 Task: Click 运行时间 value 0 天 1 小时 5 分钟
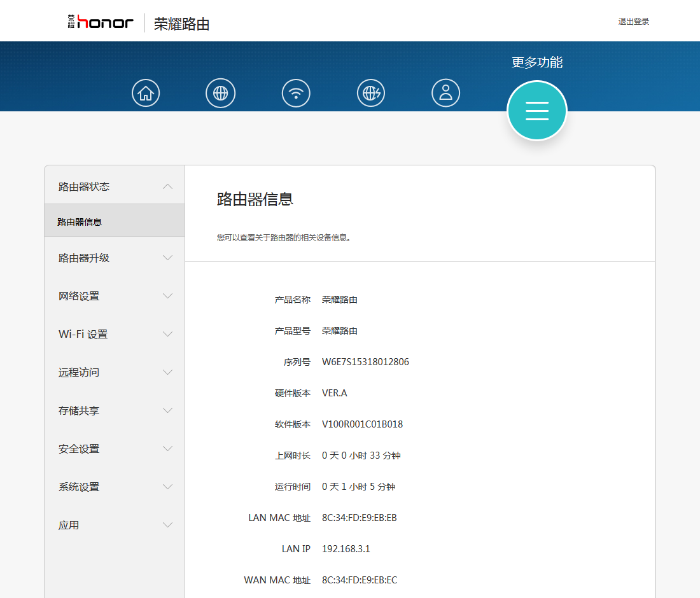tap(358, 487)
